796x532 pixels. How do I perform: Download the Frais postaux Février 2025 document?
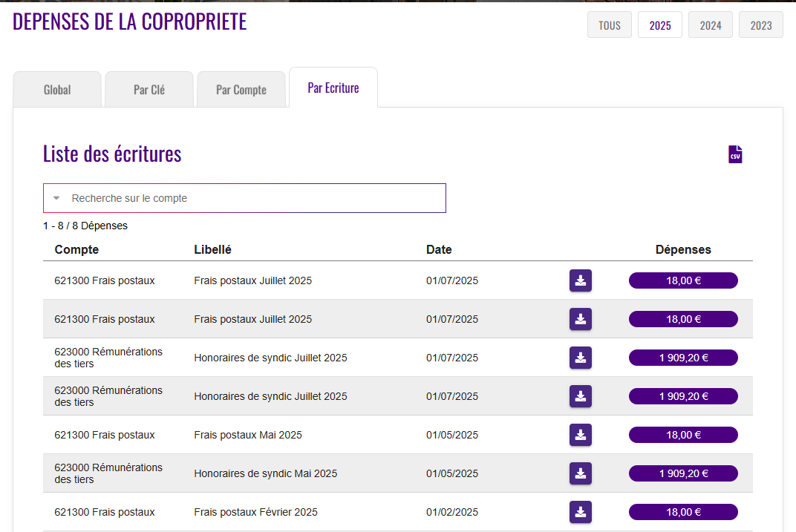pos(580,512)
